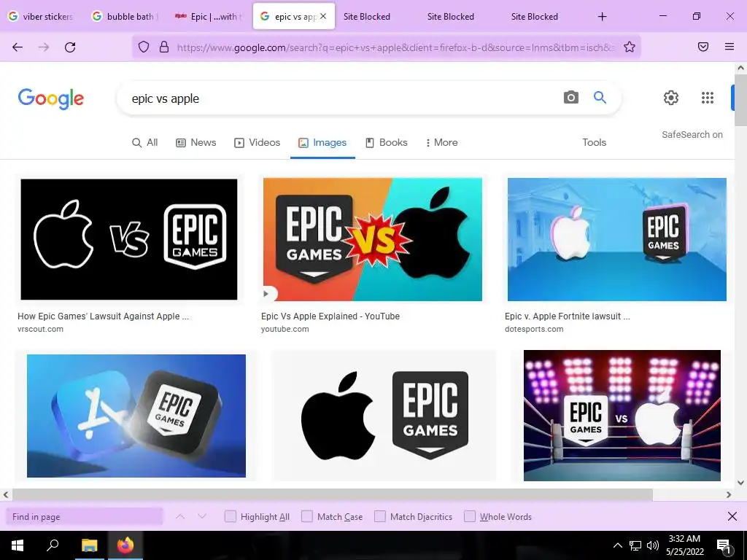747x560 pixels.
Task: Open App Store and Epic cube thumbnail
Action: (136, 416)
